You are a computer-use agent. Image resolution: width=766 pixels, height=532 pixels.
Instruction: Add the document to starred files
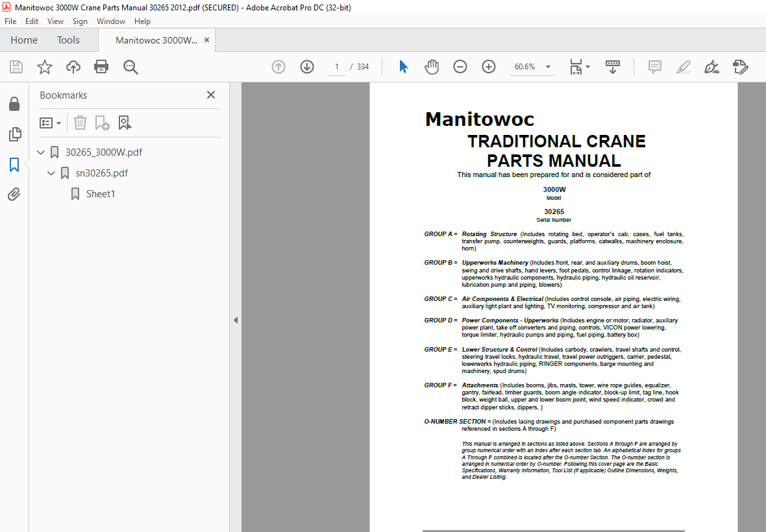coord(44,67)
